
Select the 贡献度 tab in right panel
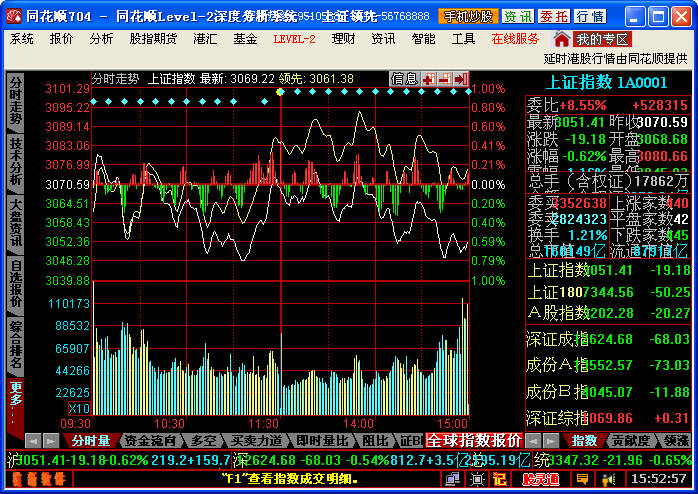630,441
